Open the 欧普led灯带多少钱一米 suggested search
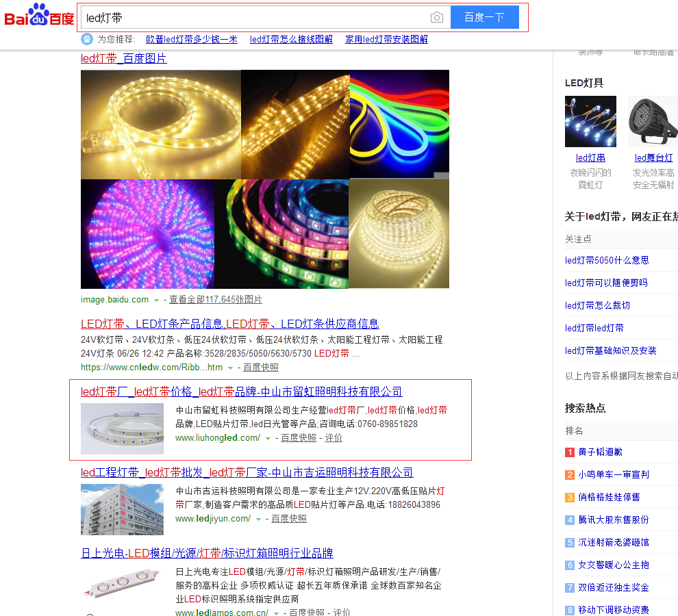The image size is (678, 616). point(192,40)
